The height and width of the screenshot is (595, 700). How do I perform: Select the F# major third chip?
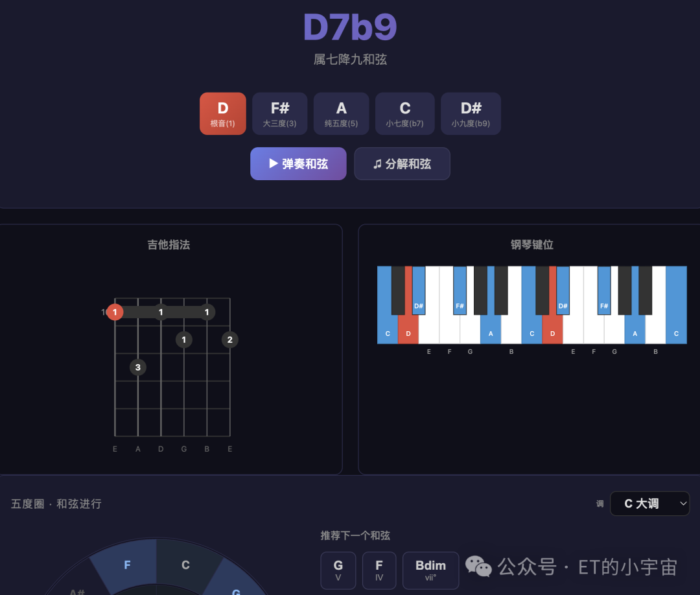pyautogui.click(x=280, y=114)
